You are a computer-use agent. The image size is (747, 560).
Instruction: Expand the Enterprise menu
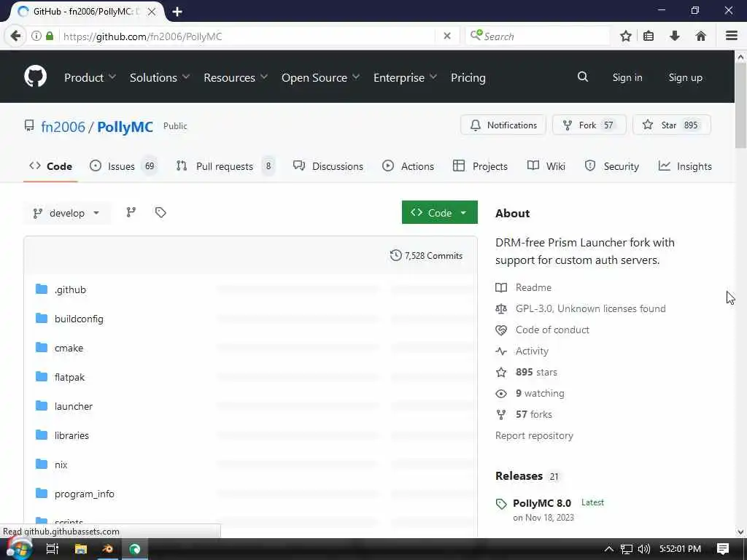tap(405, 77)
